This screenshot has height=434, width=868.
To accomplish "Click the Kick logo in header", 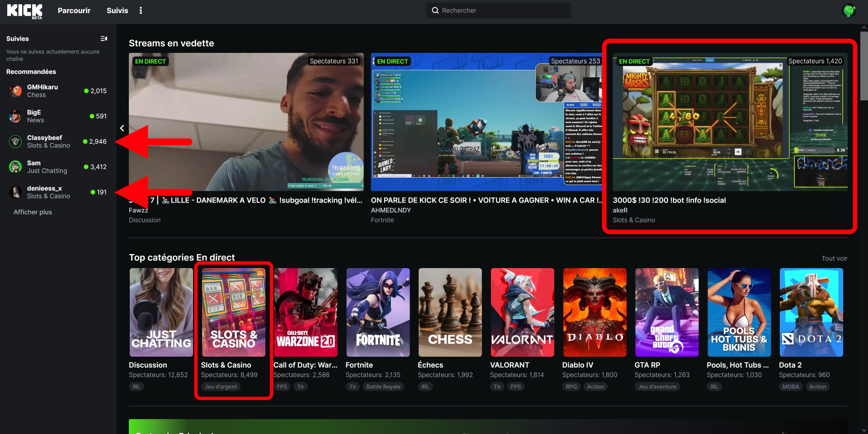I will pos(24,10).
